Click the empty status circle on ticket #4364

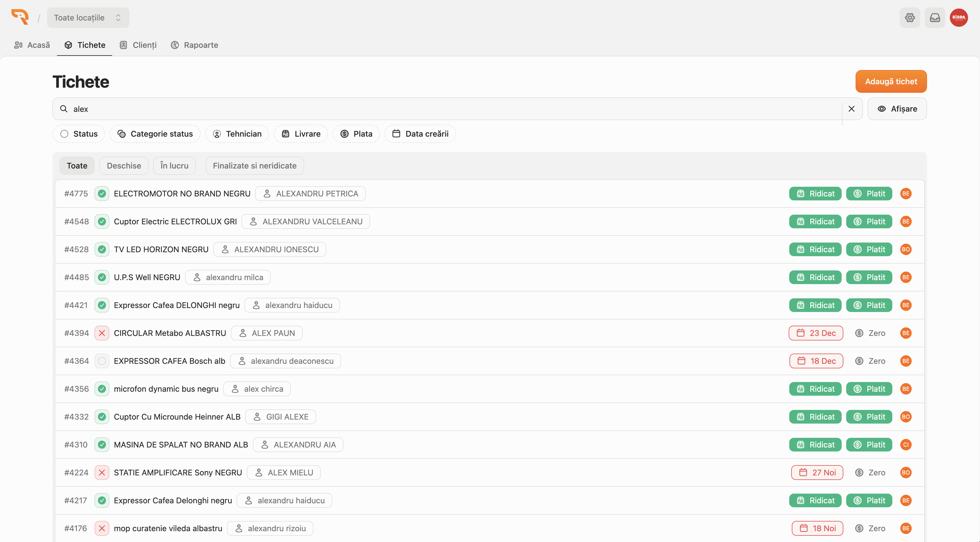(x=102, y=361)
